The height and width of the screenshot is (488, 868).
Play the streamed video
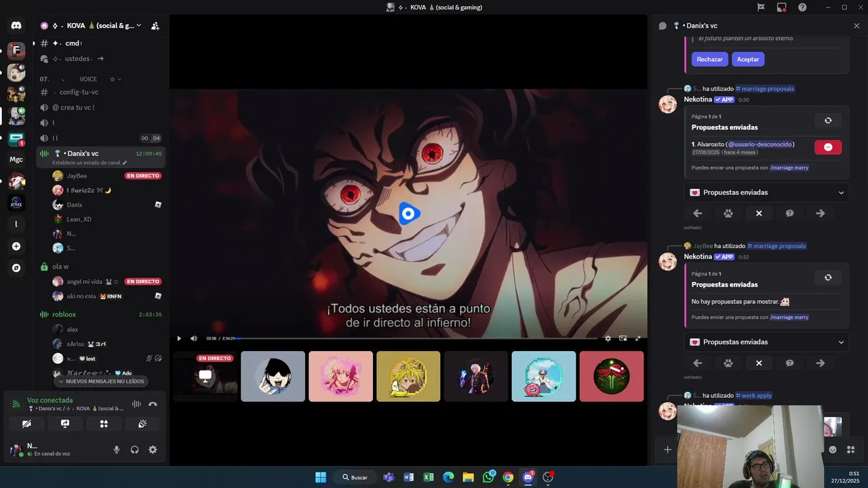click(179, 338)
